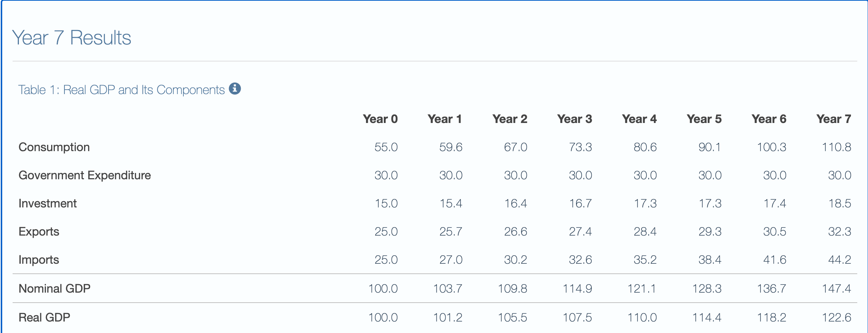The width and height of the screenshot is (868, 333).
Task: Click Investment Year 6 value 17.4
Action: click(x=775, y=203)
